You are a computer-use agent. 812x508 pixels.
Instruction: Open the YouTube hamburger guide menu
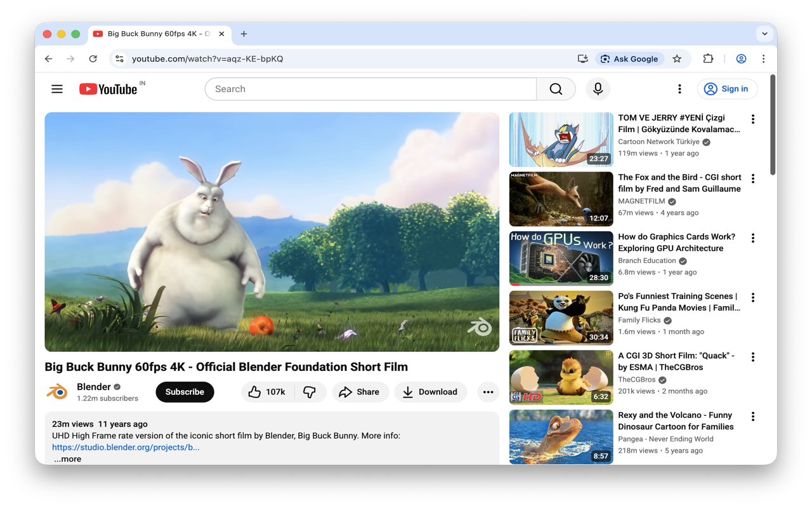[x=57, y=89]
